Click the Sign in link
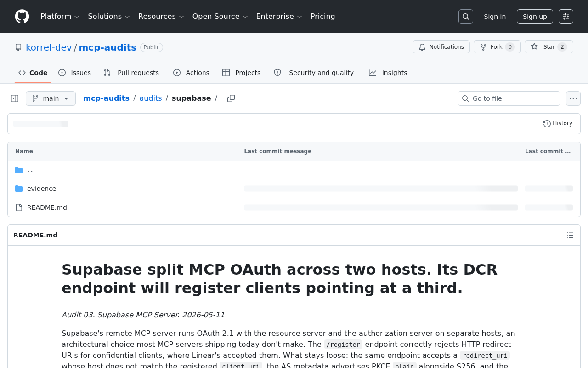 495,17
